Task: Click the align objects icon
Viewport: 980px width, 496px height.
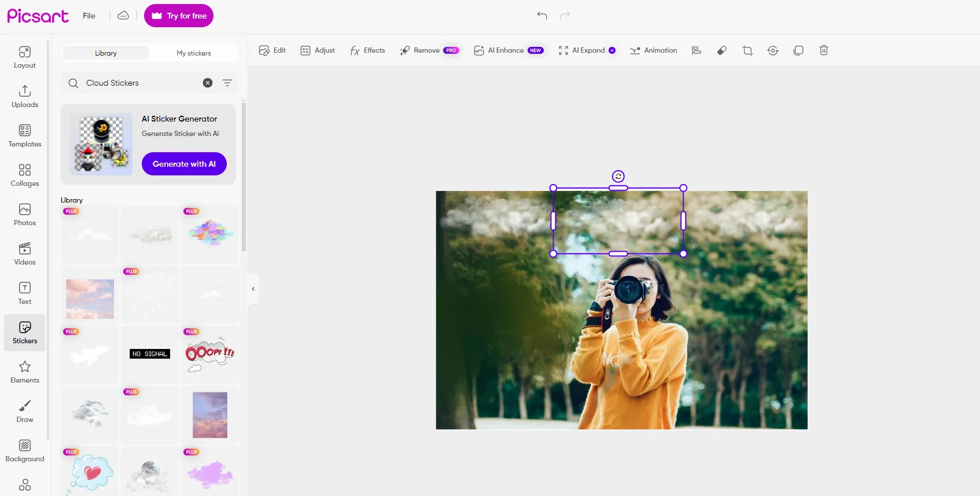Action: [x=697, y=50]
